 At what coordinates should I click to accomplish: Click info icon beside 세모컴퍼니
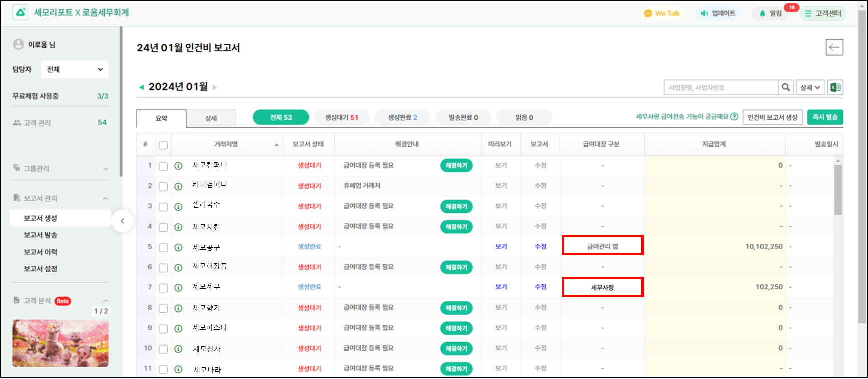(178, 166)
